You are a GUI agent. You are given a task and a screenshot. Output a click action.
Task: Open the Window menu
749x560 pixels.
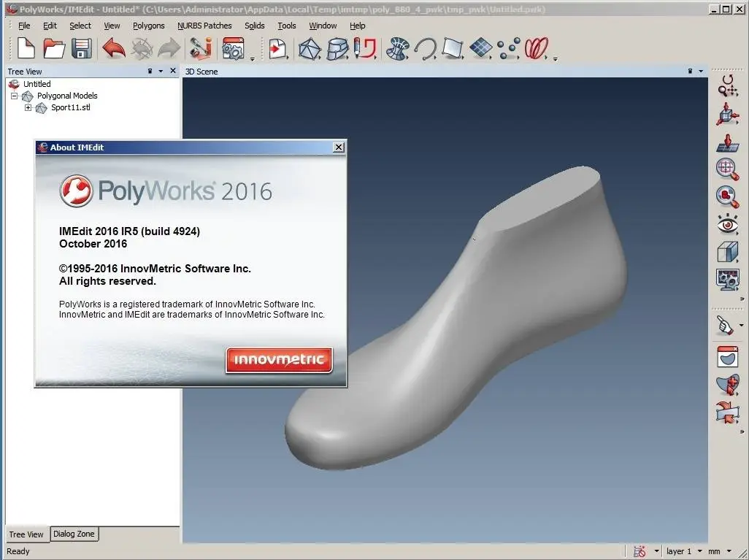pyautogui.click(x=323, y=26)
